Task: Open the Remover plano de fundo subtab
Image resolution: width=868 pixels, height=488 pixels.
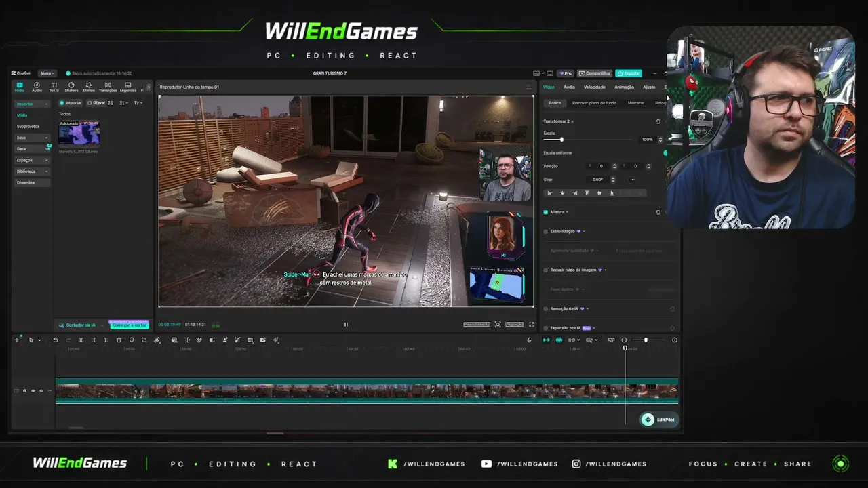Action: pyautogui.click(x=594, y=103)
